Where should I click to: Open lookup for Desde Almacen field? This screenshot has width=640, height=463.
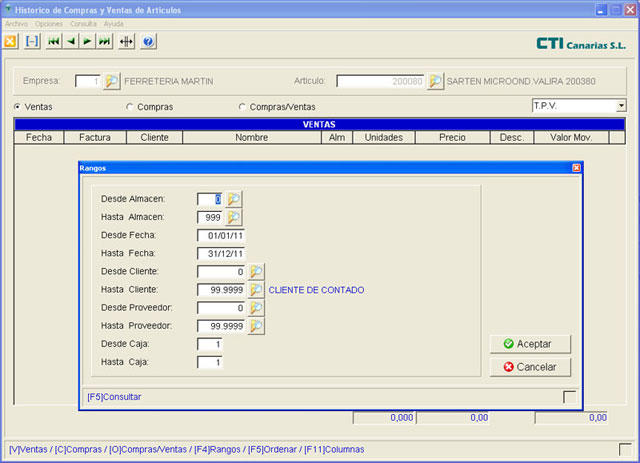(233, 199)
